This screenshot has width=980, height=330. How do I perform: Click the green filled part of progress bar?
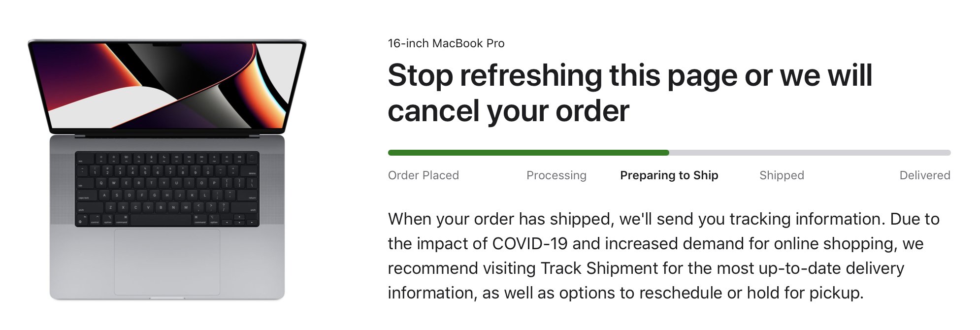[x=528, y=153]
